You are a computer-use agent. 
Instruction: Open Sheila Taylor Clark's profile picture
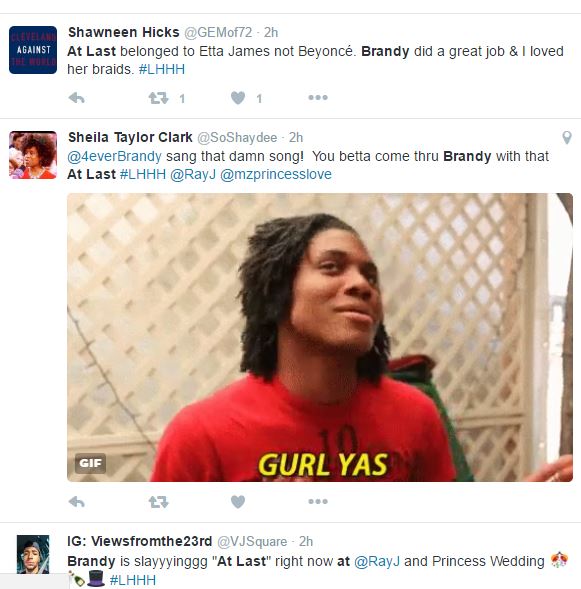[33, 155]
